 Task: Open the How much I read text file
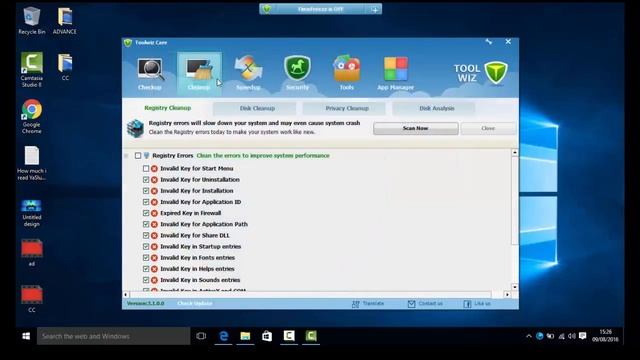point(31,163)
